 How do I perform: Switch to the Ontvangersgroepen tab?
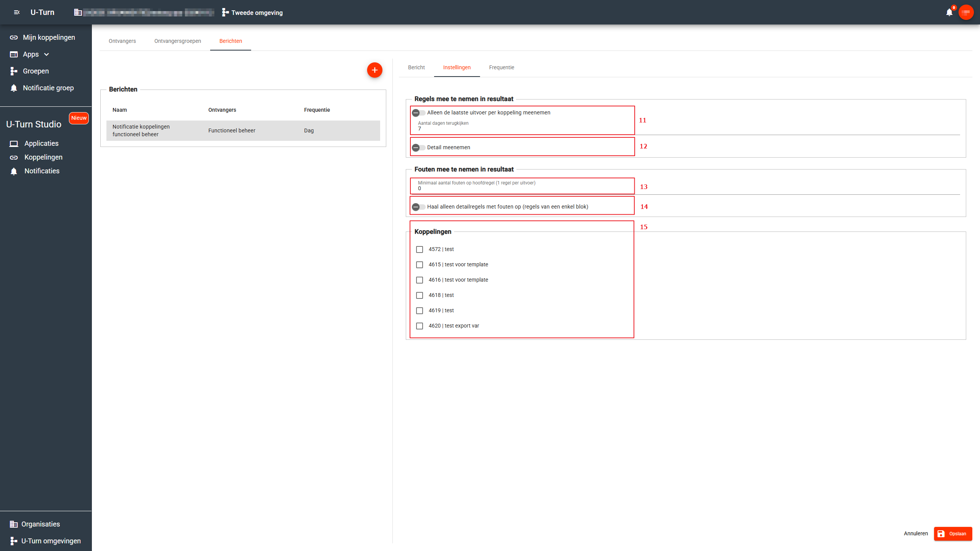[178, 41]
